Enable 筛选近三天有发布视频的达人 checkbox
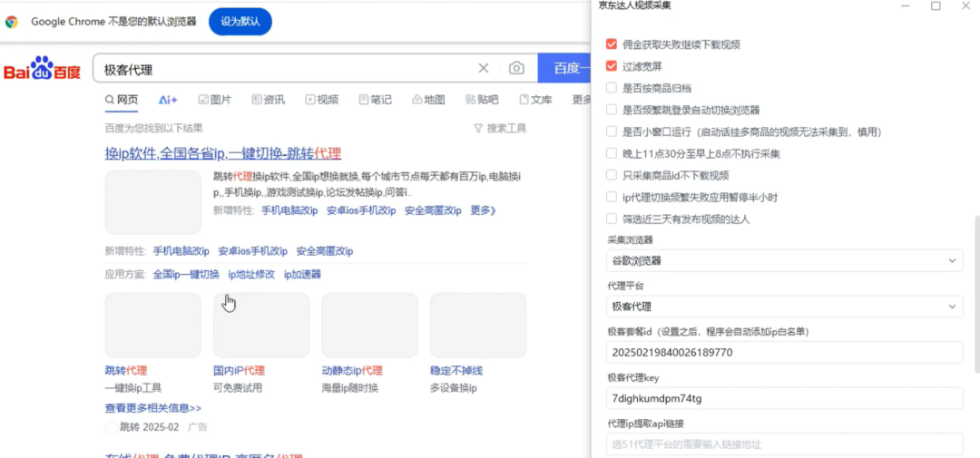The image size is (980, 458). click(x=612, y=219)
